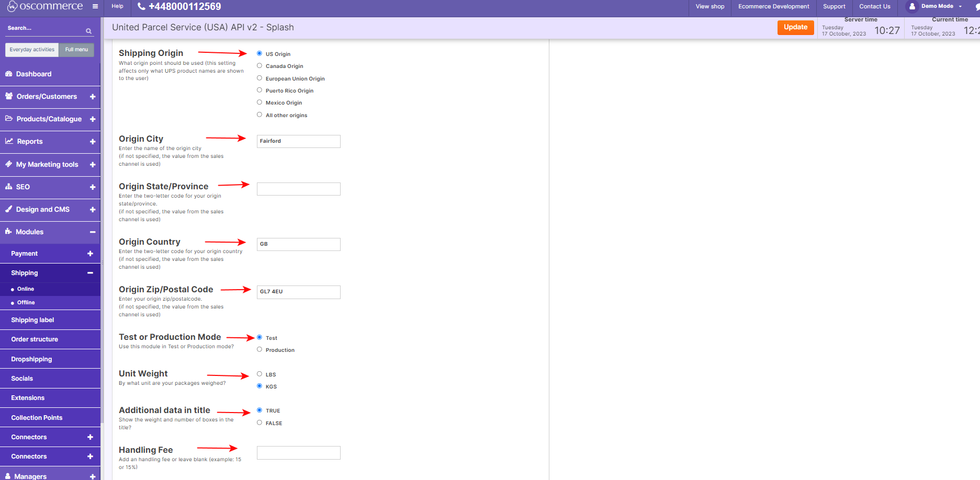Open Dropshipping menu item
Viewport: 980px width, 480px height.
tap(31, 359)
